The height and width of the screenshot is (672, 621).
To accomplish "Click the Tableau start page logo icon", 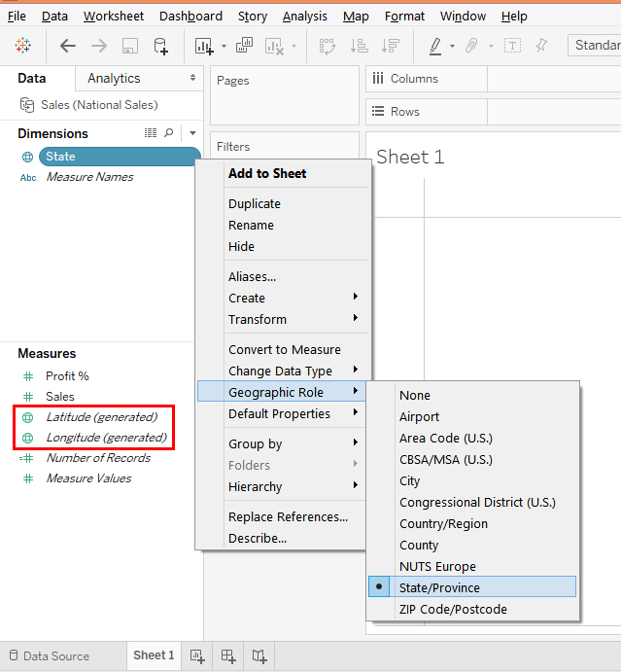I will [x=22, y=46].
